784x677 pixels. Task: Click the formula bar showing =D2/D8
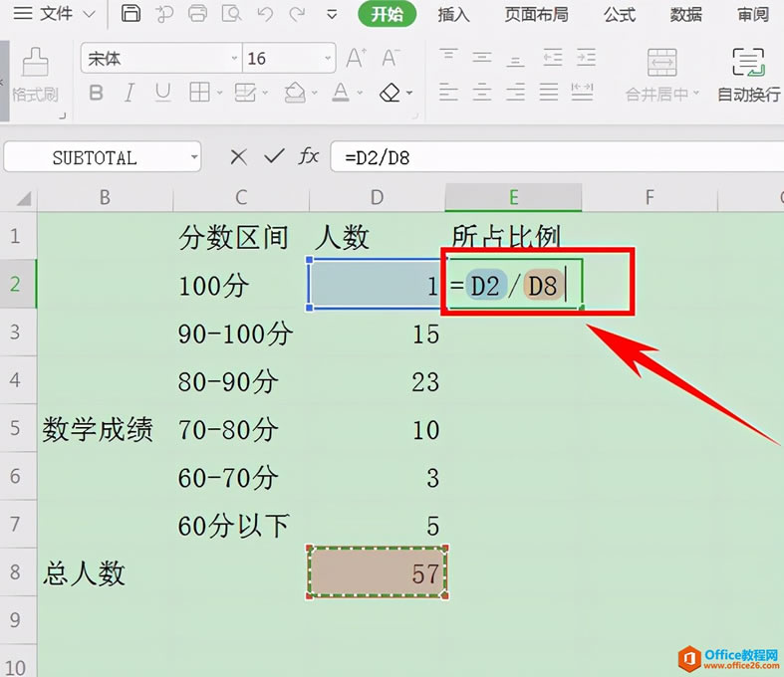(x=557, y=157)
